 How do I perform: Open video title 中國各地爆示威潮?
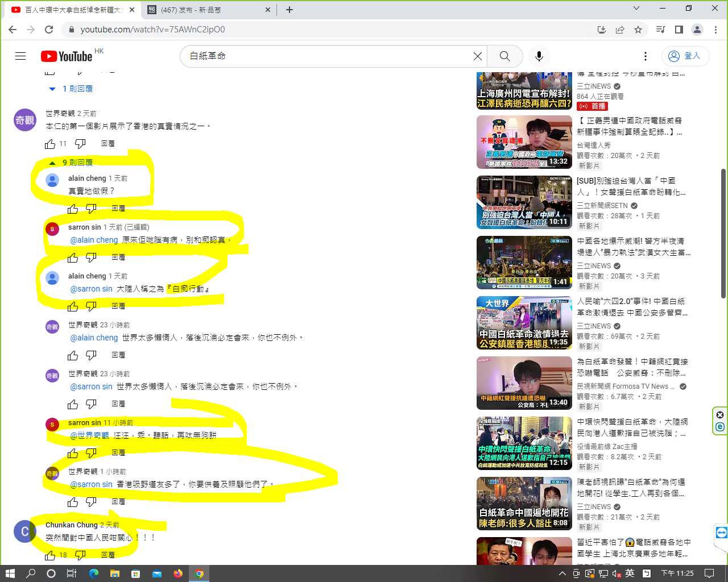[634, 247]
